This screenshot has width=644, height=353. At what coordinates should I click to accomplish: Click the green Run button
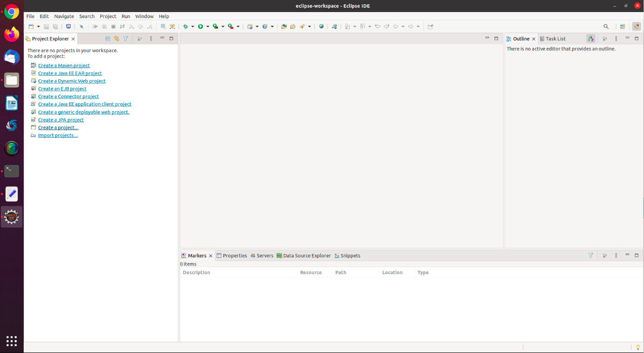(x=200, y=27)
